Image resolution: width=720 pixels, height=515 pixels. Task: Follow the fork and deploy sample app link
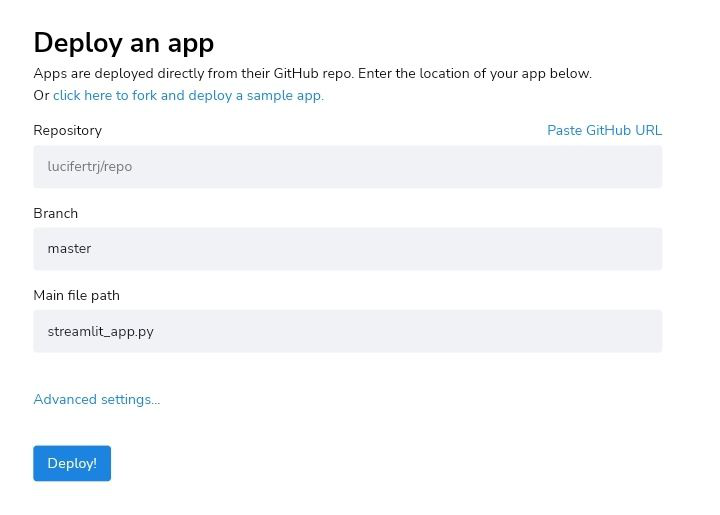click(x=188, y=95)
